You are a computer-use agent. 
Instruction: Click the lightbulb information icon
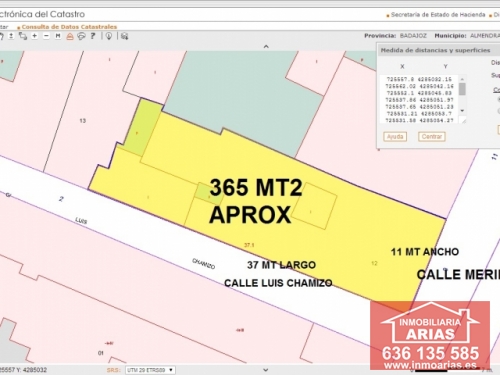pyautogui.click(x=109, y=36)
